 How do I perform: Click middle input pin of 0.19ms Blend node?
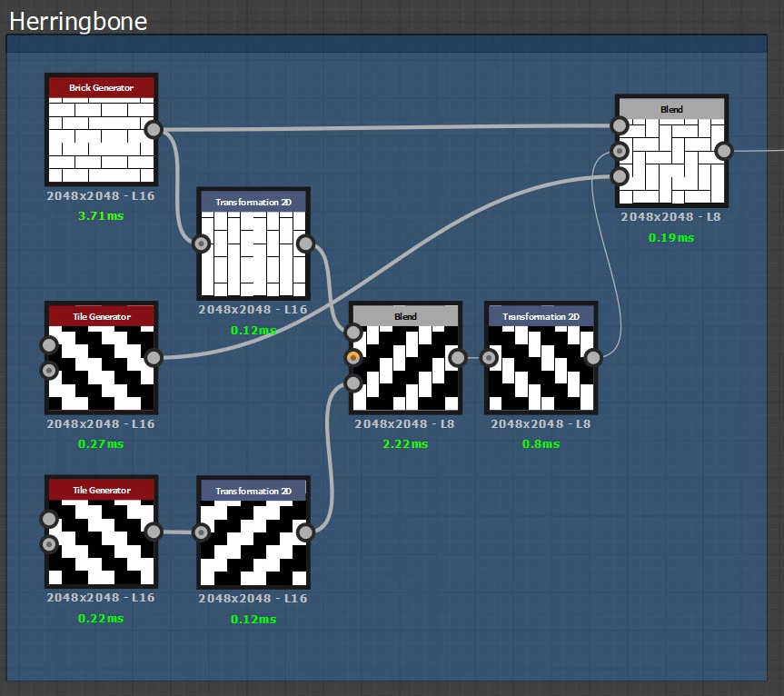coord(620,151)
